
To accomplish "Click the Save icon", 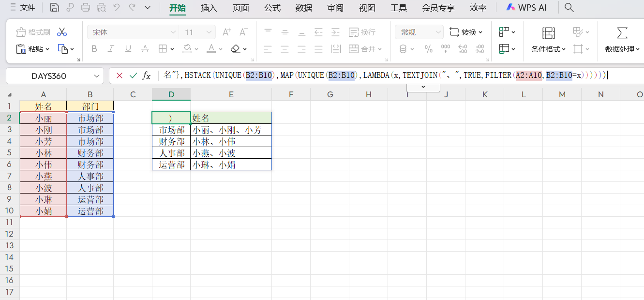I will [x=54, y=7].
